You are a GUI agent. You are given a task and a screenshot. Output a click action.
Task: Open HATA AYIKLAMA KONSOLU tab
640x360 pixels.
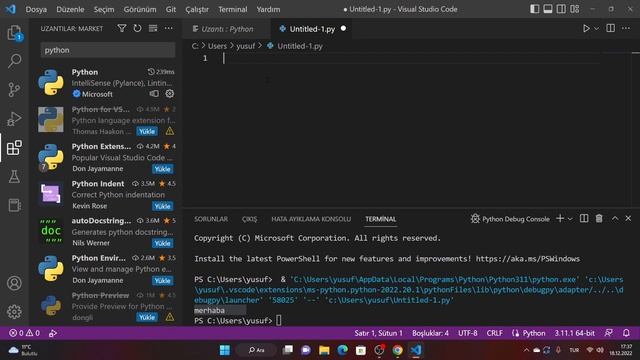coord(311,219)
